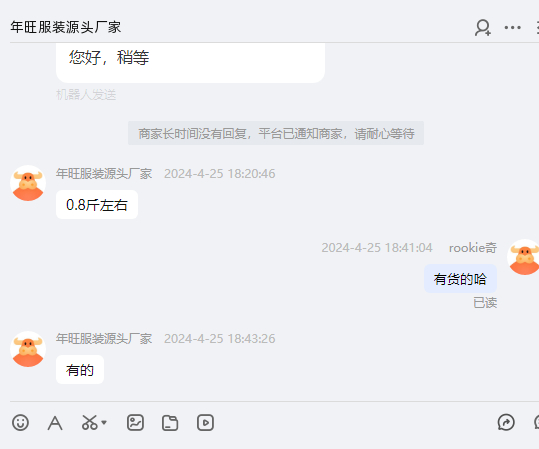Send a video via play icon
This screenshot has width=539, height=449.
pos(205,423)
